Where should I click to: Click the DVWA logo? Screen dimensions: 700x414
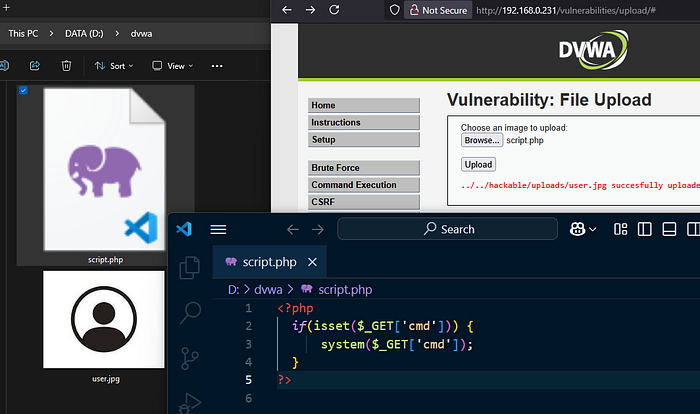[x=593, y=50]
